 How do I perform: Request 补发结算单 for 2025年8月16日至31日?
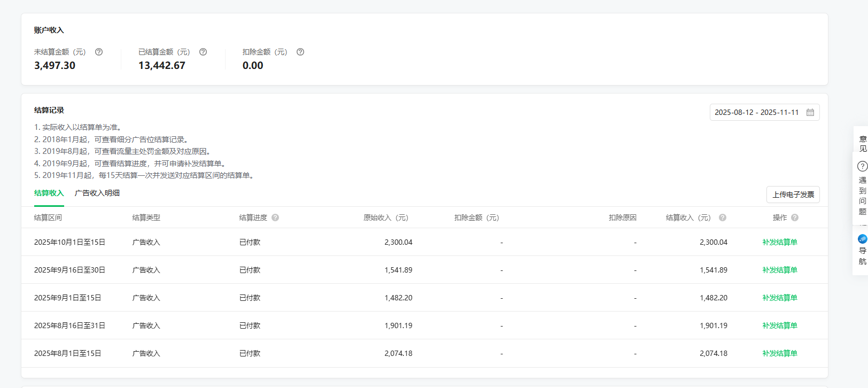coord(780,325)
